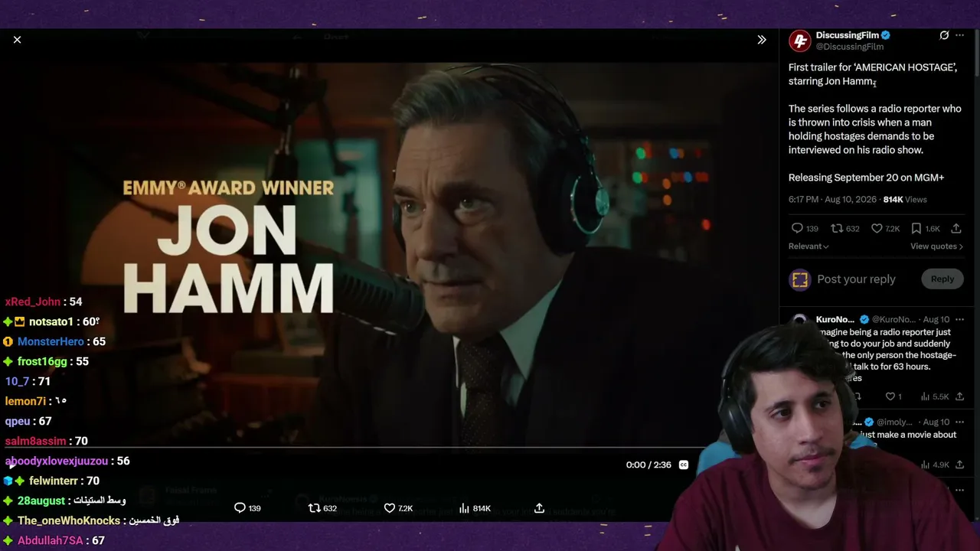
Task: Click the verified badge next to KuroNo...
Action: [x=864, y=319]
